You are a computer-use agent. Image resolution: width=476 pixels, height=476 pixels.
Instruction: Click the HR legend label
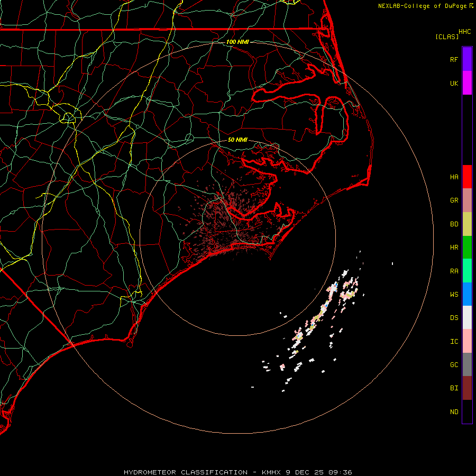(x=454, y=248)
